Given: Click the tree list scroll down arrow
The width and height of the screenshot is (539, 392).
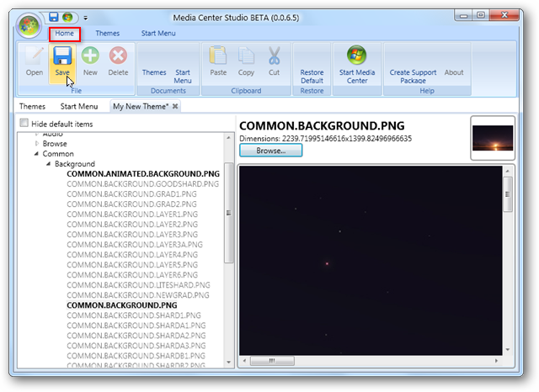Looking at the screenshot, I should (x=228, y=363).
